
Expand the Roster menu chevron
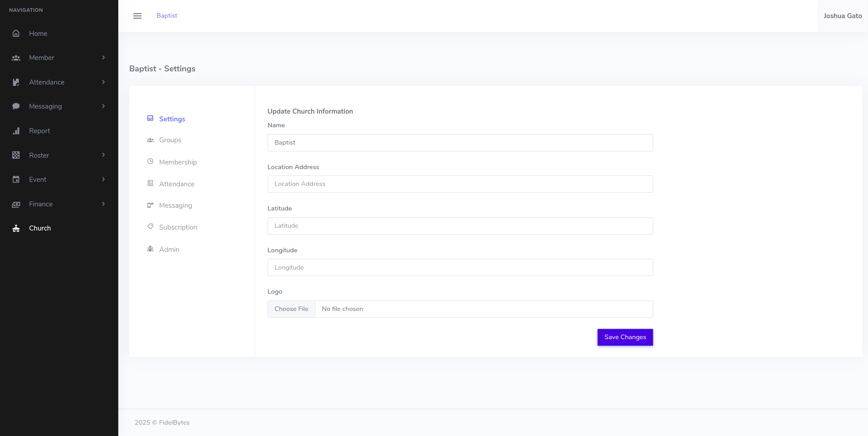(x=103, y=155)
